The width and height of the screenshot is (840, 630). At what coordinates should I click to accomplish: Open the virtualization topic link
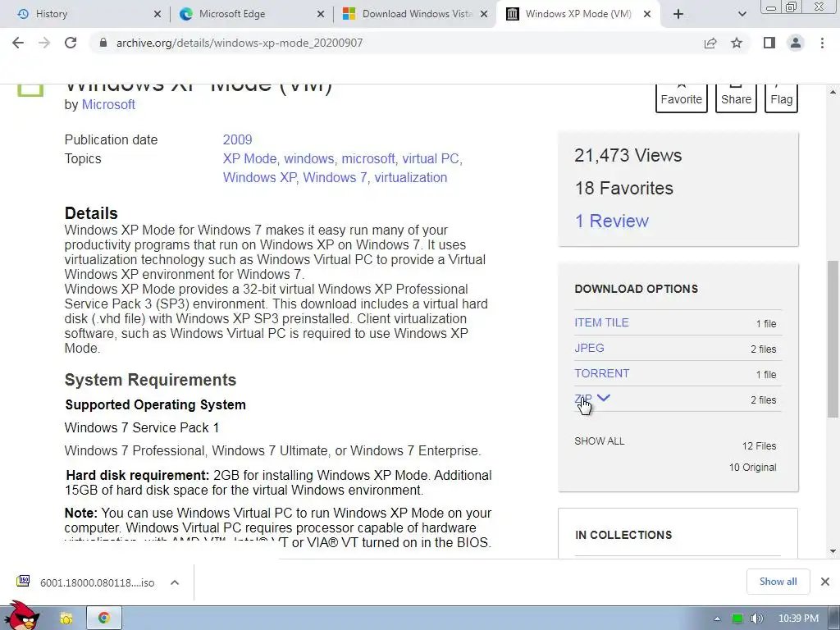pos(410,177)
